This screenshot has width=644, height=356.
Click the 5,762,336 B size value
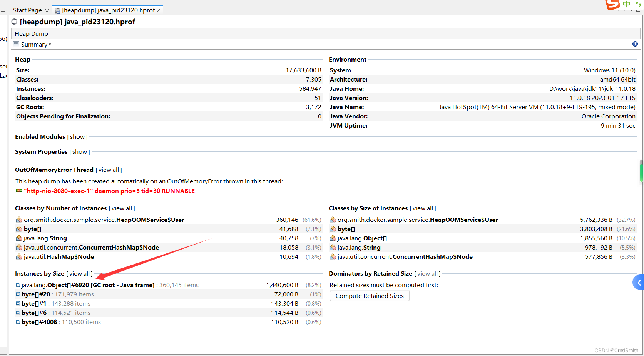(x=596, y=220)
